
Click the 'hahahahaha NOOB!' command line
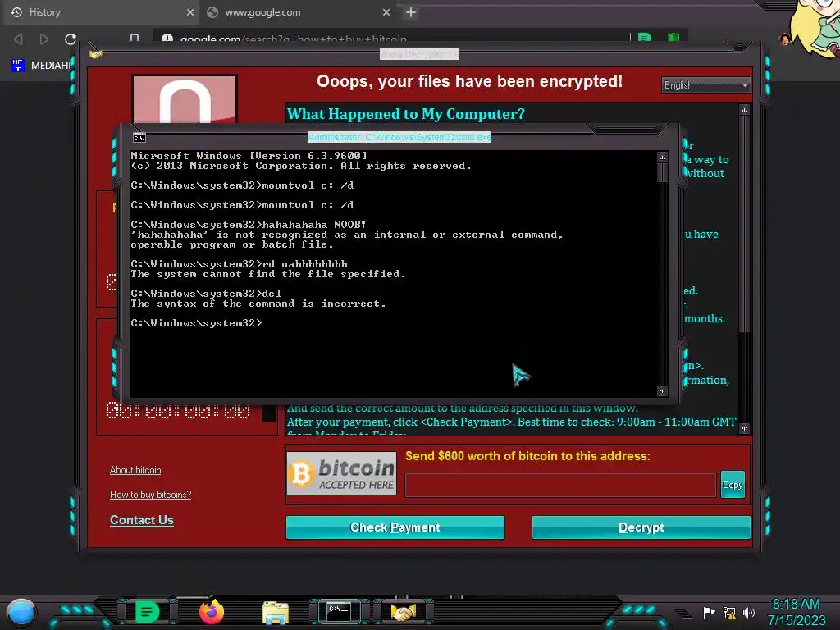(x=249, y=225)
